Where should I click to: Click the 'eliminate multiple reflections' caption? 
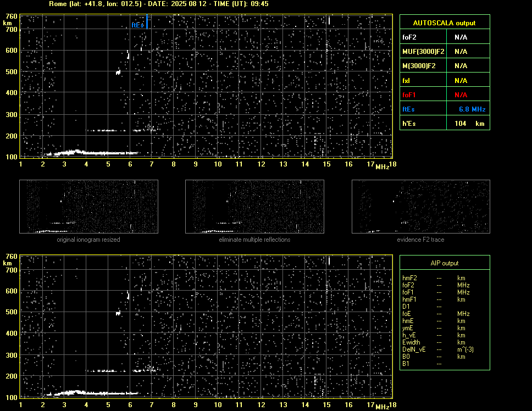point(254,240)
